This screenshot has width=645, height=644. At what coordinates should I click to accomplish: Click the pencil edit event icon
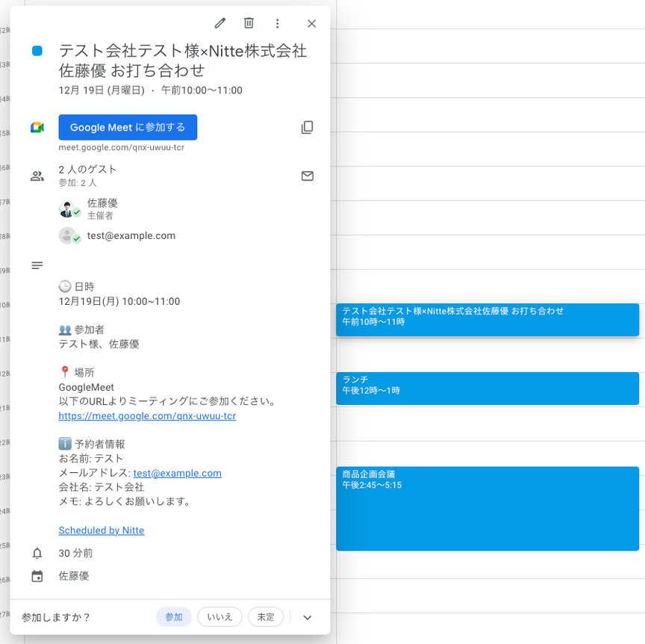pyautogui.click(x=220, y=23)
